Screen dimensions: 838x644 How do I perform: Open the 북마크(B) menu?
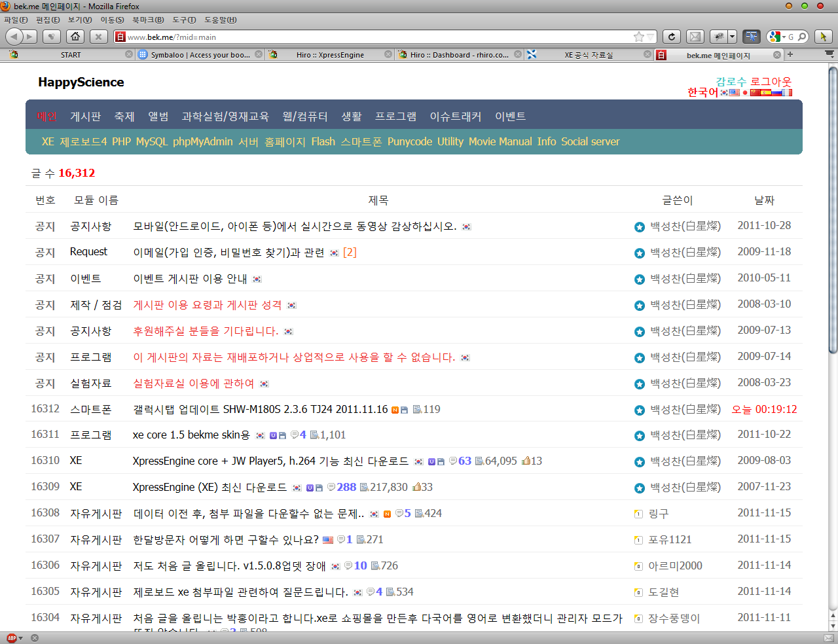coord(148,20)
